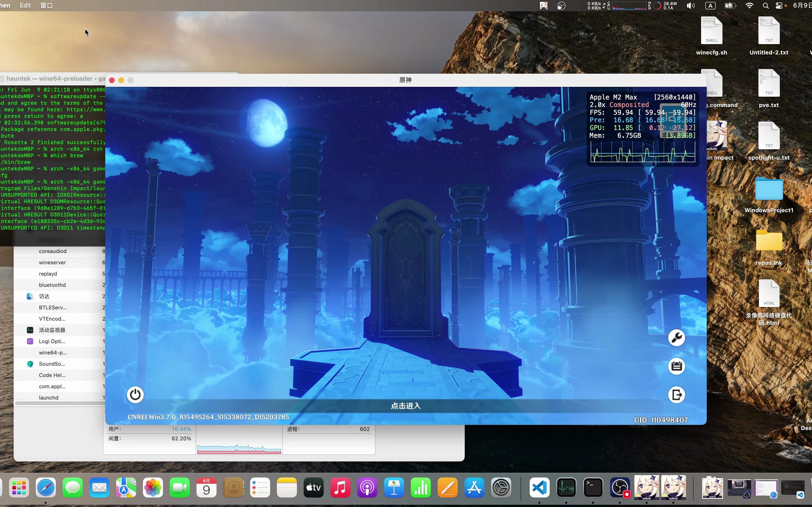This screenshot has height=507, width=812.
Task: Click the save log icon in the game launcher
Action: (x=676, y=366)
